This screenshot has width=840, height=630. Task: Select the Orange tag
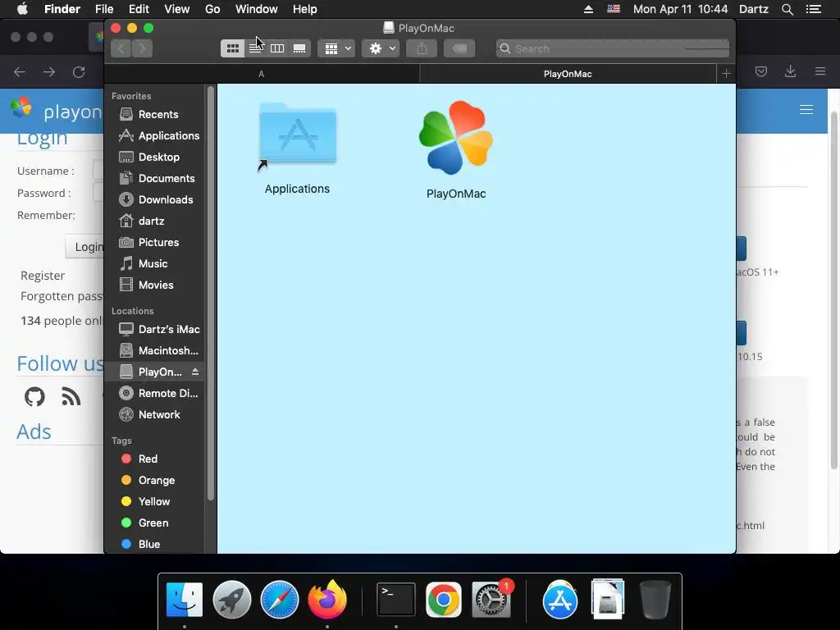[x=155, y=480]
